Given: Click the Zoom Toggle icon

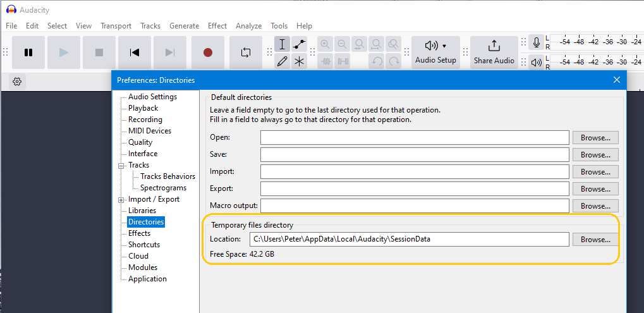Looking at the screenshot, I should click(394, 44).
